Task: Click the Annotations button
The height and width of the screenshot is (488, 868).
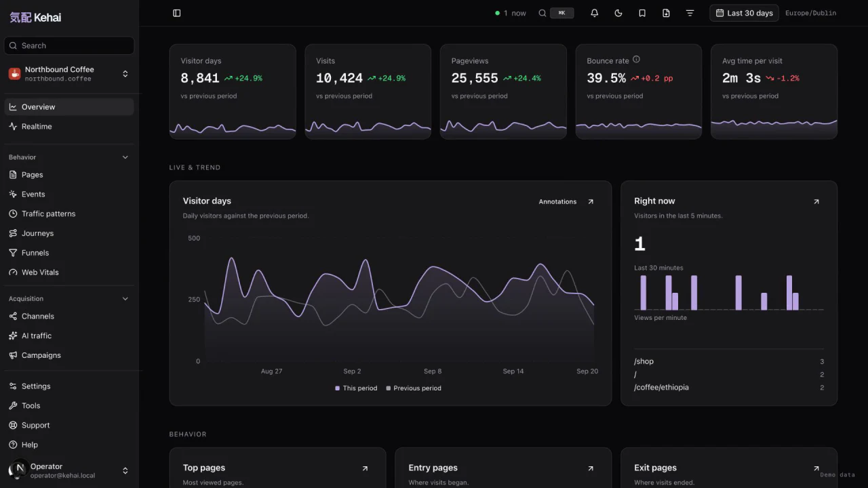Action: point(557,201)
